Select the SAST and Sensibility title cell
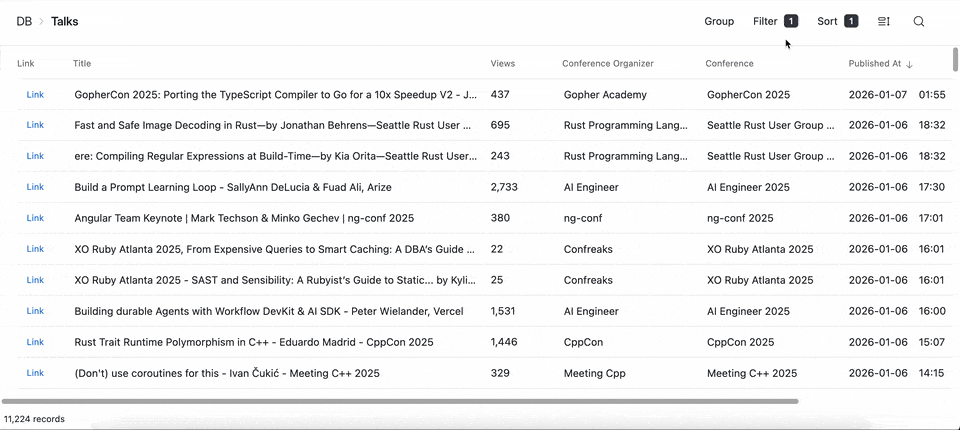Viewport: 960px width, 430px height. (276, 280)
